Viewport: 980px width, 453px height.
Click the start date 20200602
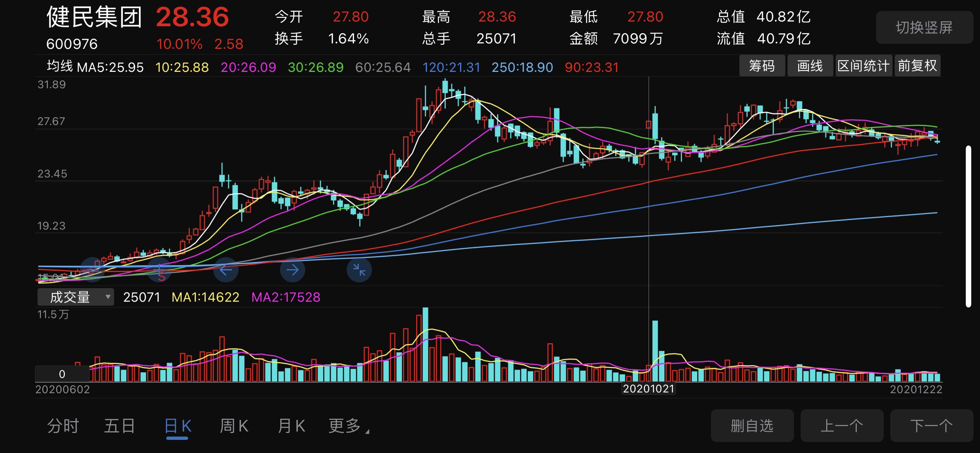point(62,390)
